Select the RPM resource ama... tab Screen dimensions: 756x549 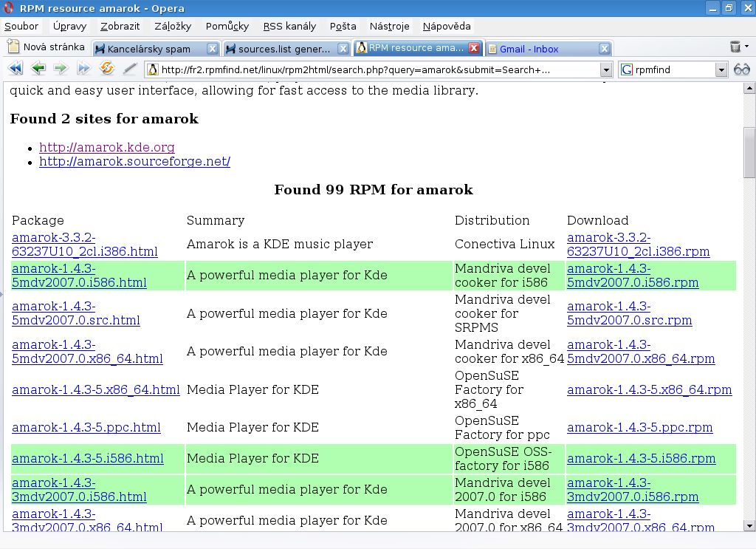(418, 48)
